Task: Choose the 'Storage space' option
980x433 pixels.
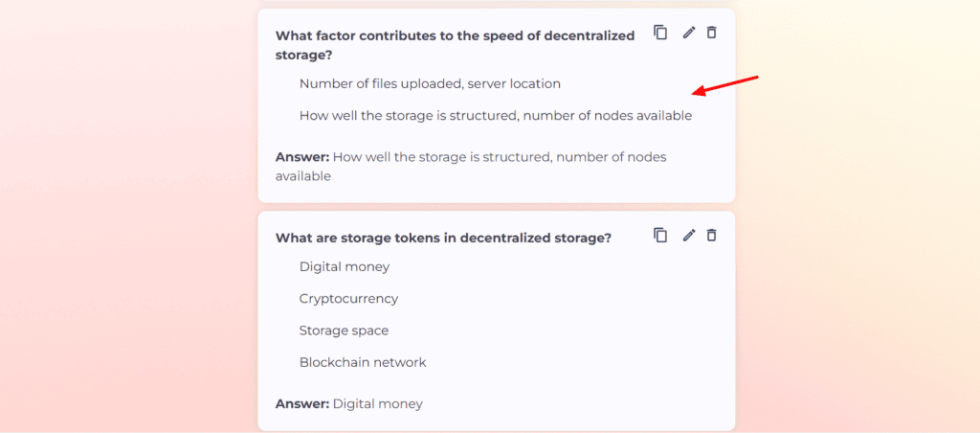Action: coord(344,330)
